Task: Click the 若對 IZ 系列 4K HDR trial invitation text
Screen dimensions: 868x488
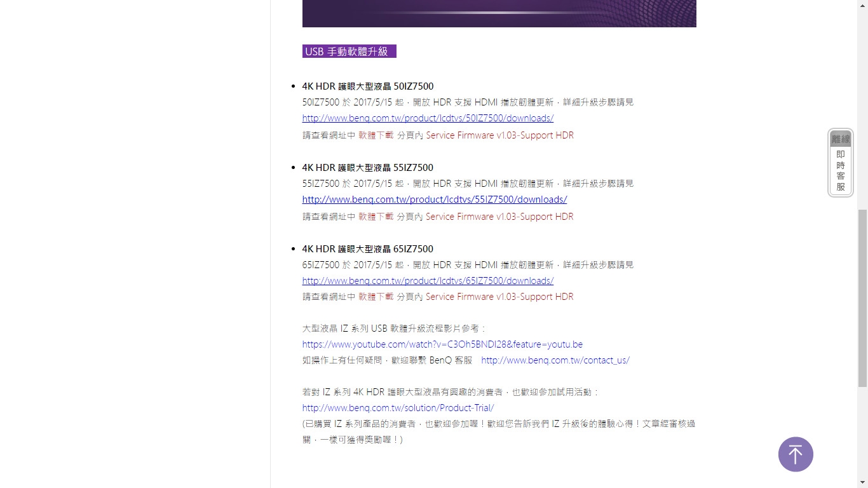Action: click(451, 392)
